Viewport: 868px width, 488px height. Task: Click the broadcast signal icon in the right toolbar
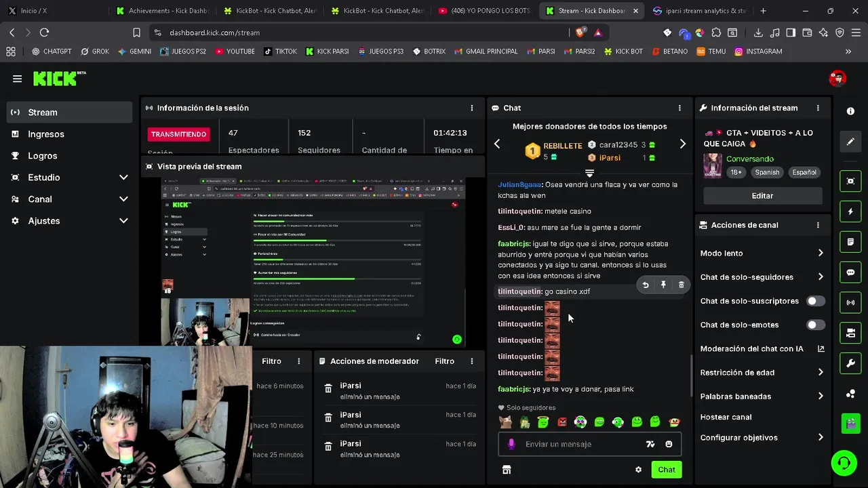tap(850, 302)
